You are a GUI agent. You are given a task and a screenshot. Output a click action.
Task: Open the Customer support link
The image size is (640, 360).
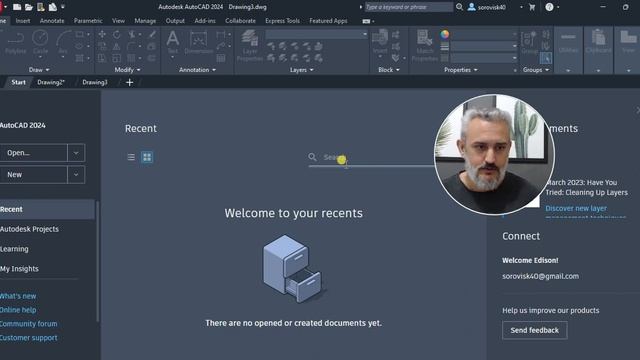click(29, 338)
